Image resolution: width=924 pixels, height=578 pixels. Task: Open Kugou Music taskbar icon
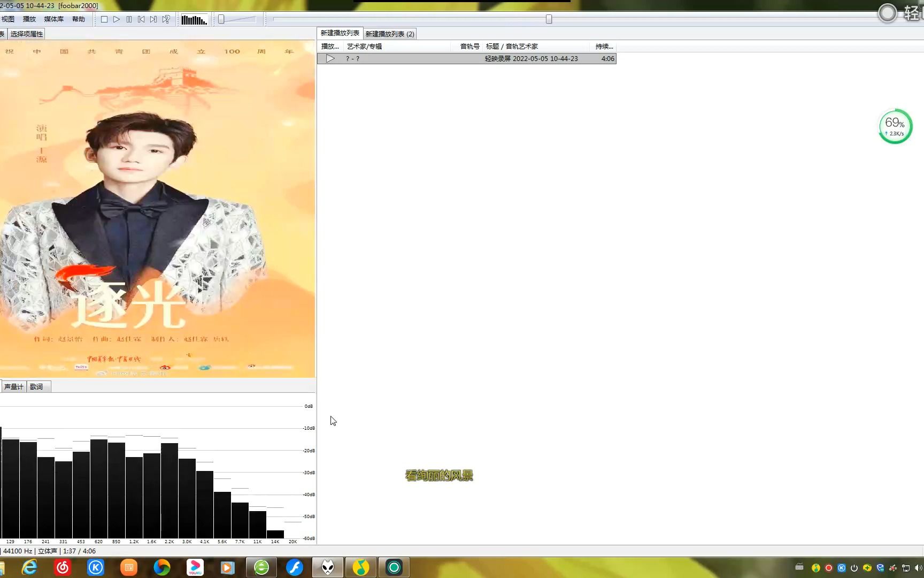click(x=96, y=567)
